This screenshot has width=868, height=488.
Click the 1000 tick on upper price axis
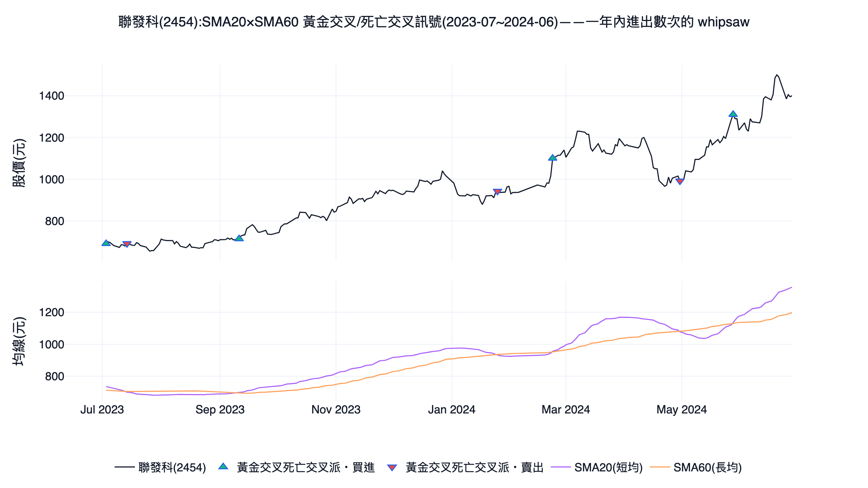pos(52,180)
